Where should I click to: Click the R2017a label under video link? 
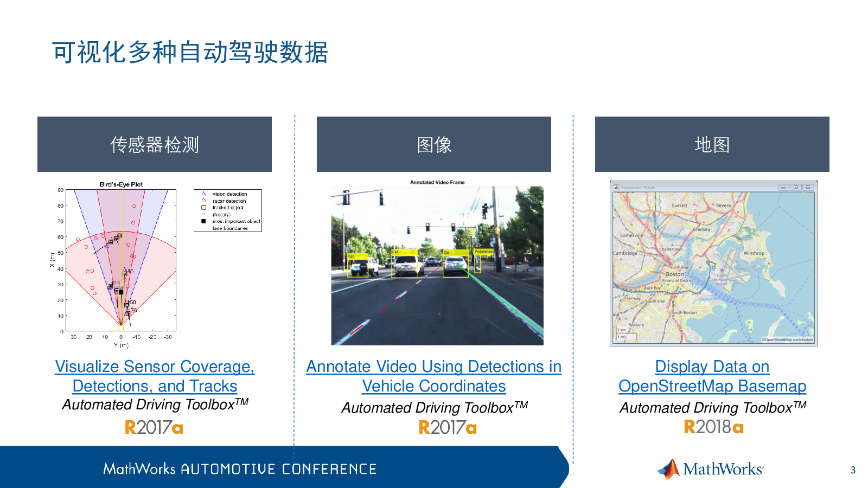point(448,428)
